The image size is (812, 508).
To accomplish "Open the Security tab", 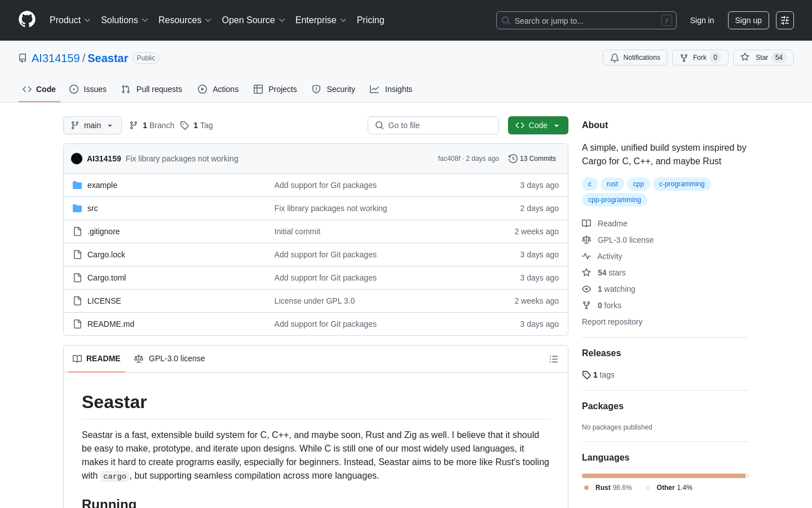I will 334,89.
